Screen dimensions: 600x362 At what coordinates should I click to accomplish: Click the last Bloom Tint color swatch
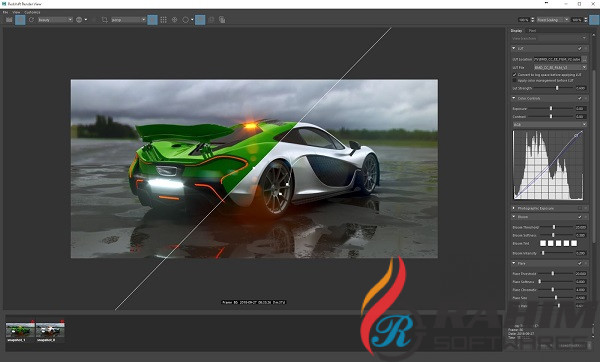574,243
